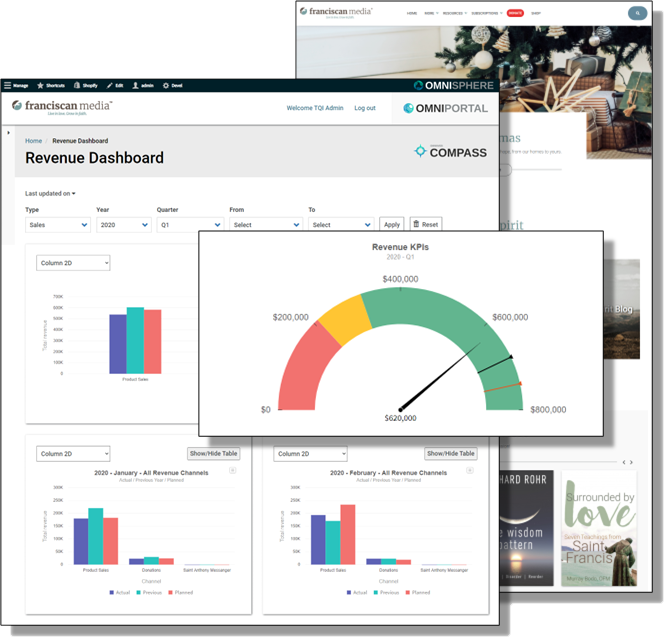Viewport: 664px width, 637px height.
Task: Toggle Show/Hide Table for February chart
Action: [451, 453]
